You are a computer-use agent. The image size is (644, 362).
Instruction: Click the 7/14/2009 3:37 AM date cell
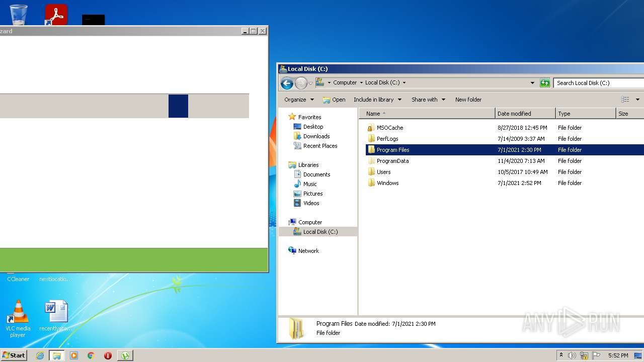521,139
